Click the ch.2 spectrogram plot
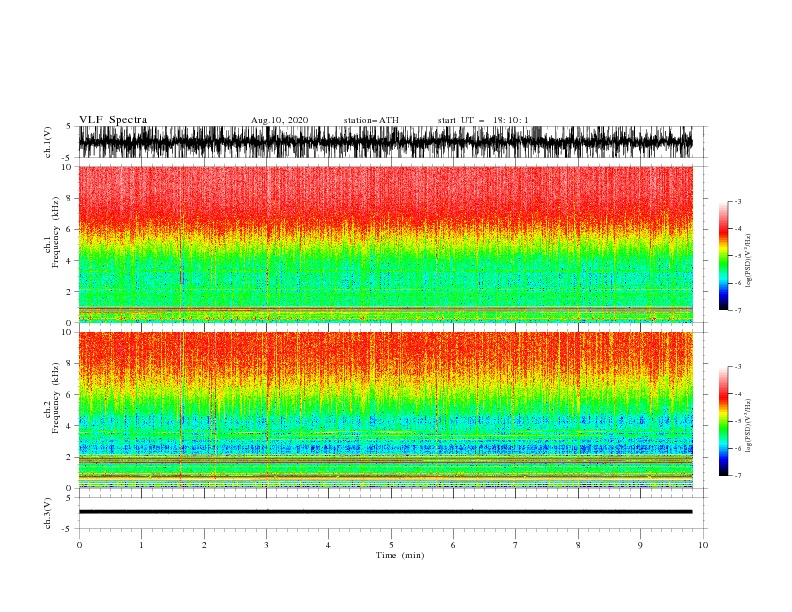 pyautogui.click(x=385, y=410)
